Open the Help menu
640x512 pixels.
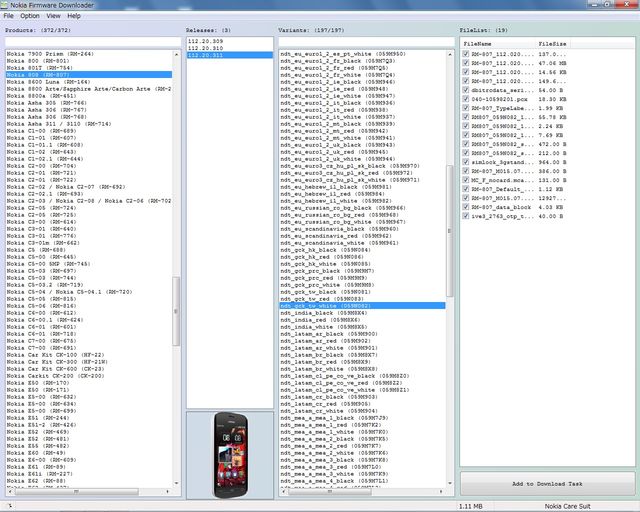click(74, 16)
